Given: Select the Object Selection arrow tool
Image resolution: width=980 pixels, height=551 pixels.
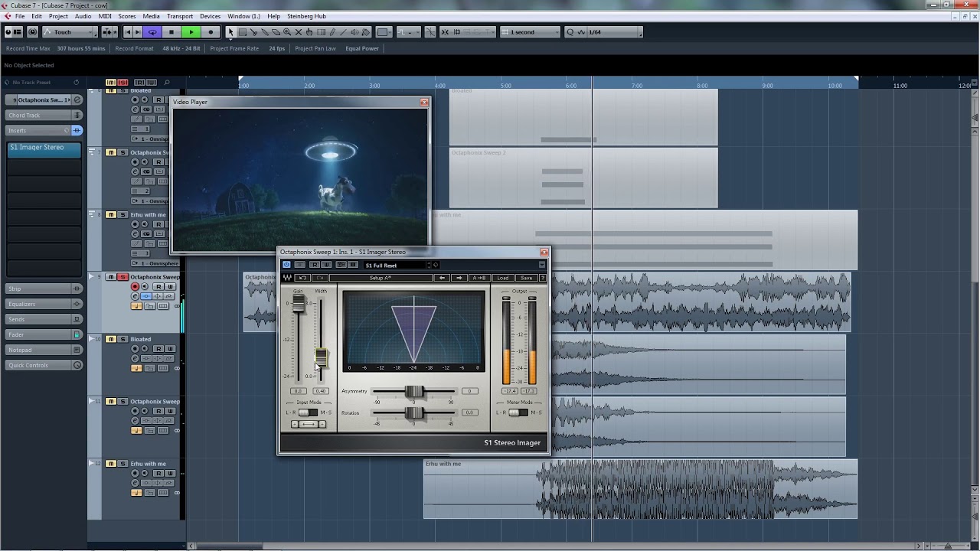Looking at the screenshot, I should coord(230,32).
